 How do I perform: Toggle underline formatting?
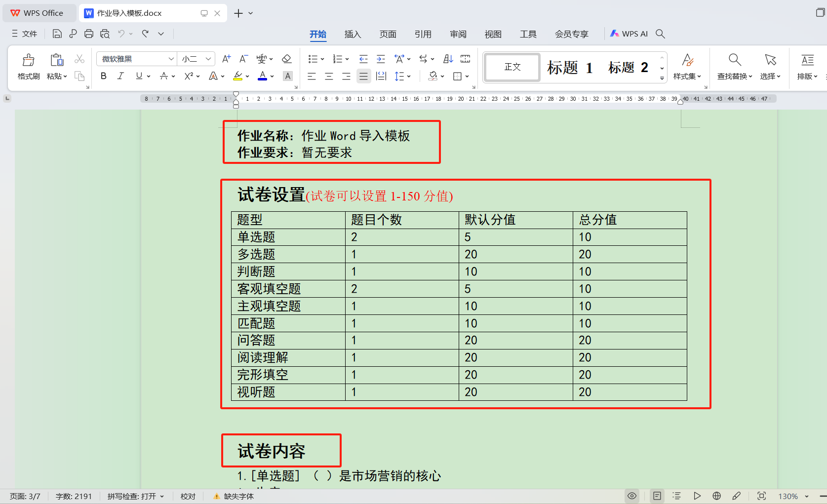point(139,76)
